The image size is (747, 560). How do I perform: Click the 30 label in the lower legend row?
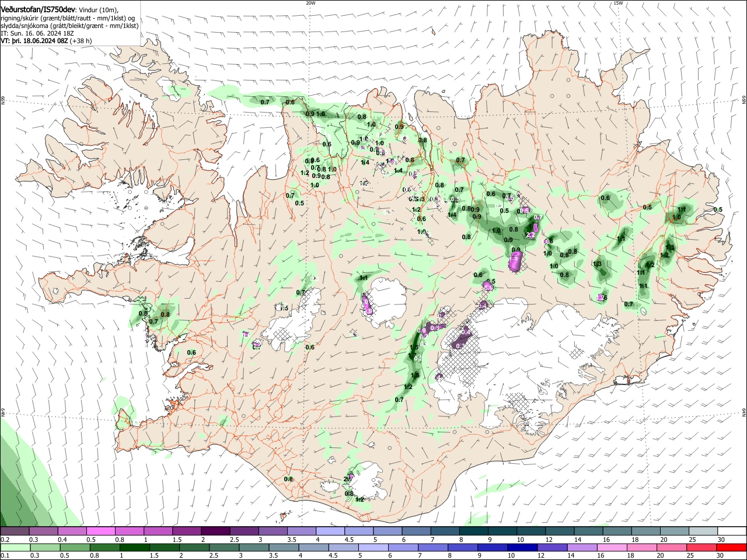click(721, 555)
